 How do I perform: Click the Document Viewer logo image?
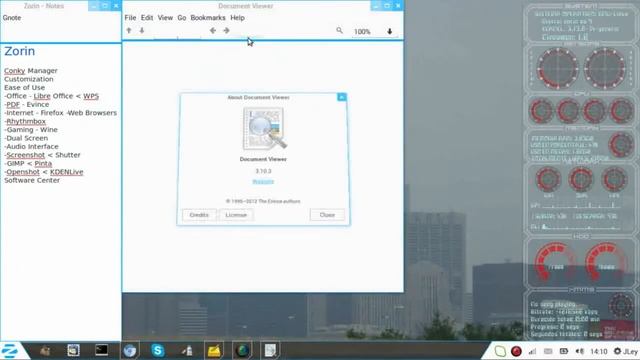(264, 128)
